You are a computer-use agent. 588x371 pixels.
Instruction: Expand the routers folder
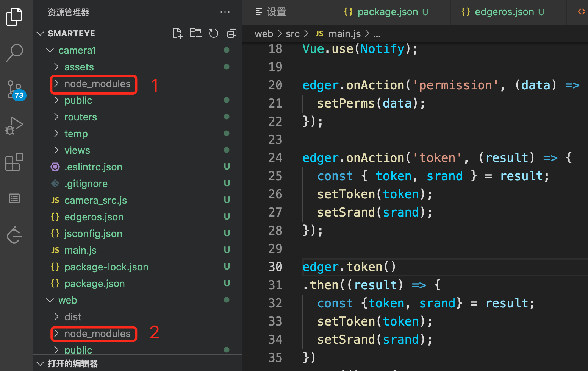pos(56,117)
